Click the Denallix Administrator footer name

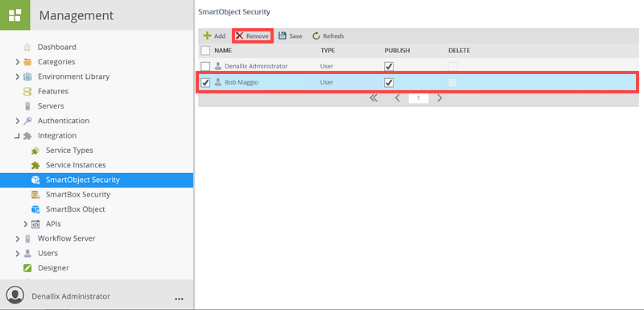[x=71, y=296]
